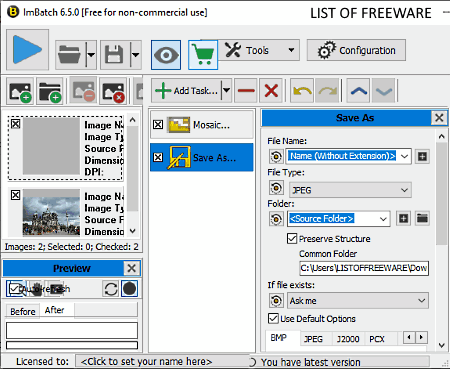Click the red minus remove task icon
The image size is (450, 369).
click(246, 90)
